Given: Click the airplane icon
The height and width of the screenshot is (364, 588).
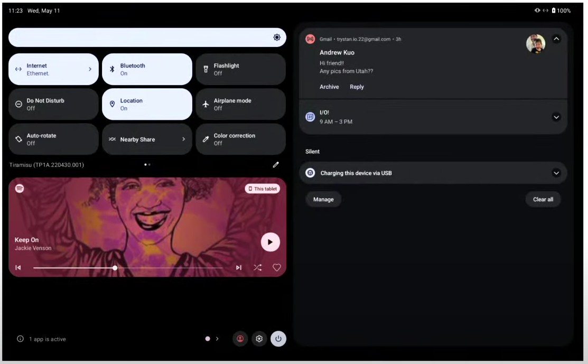Looking at the screenshot, I should point(206,104).
